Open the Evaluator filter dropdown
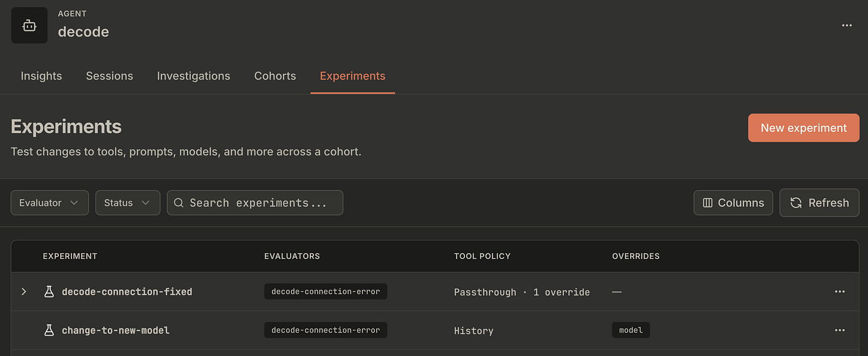Screen dimensions: 868x356 coord(49,203)
